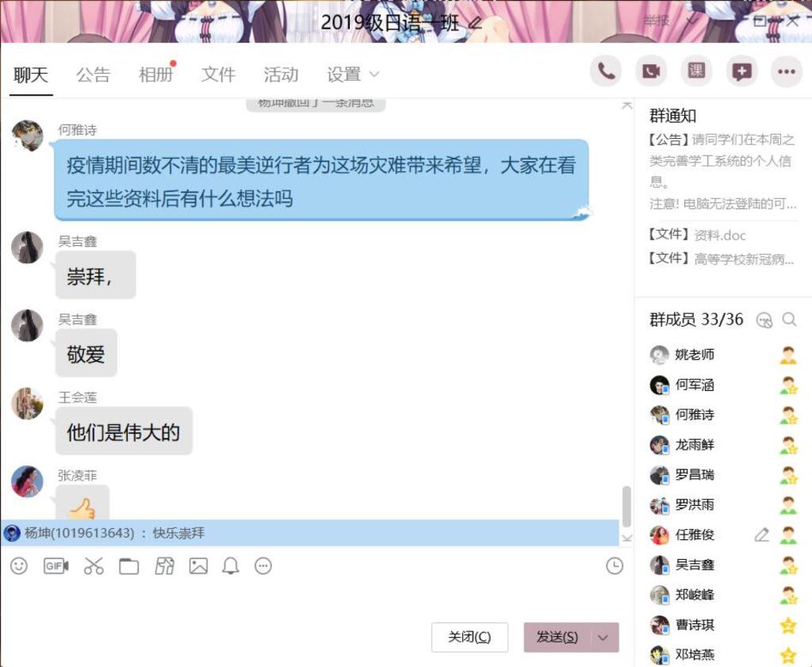Image resolution: width=812 pixels, height=667 pixels.
Task: Open the GIF recording tool
Action: [x=56, y=565]
